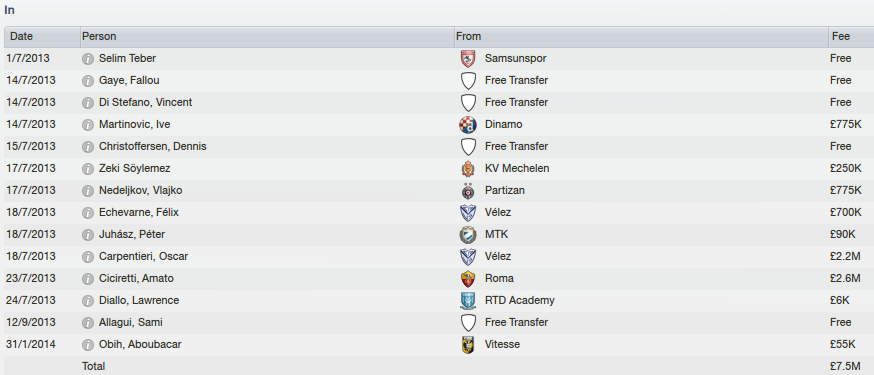Click info icon next to Allagui, Sami
874x375 pixels.
pos(88,323)
